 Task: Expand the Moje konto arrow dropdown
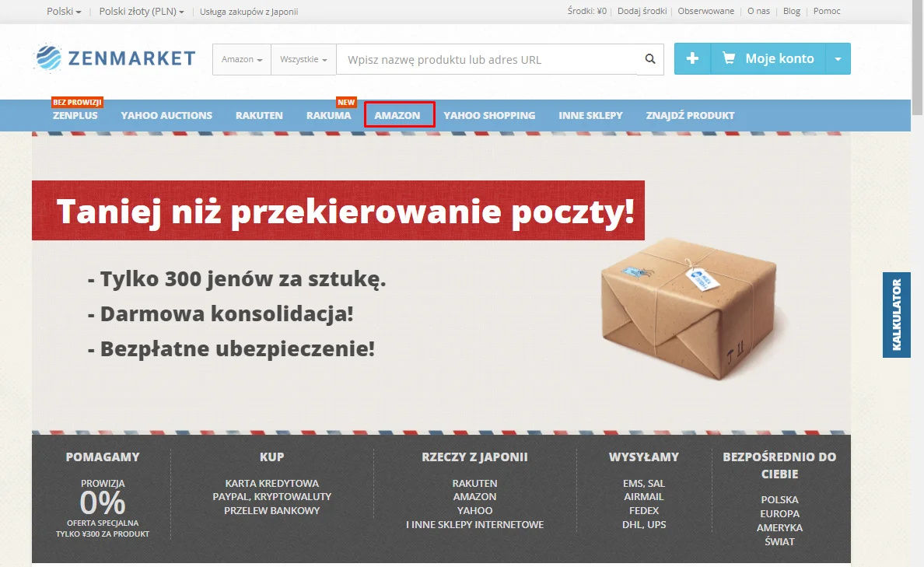tap(838, 59)
